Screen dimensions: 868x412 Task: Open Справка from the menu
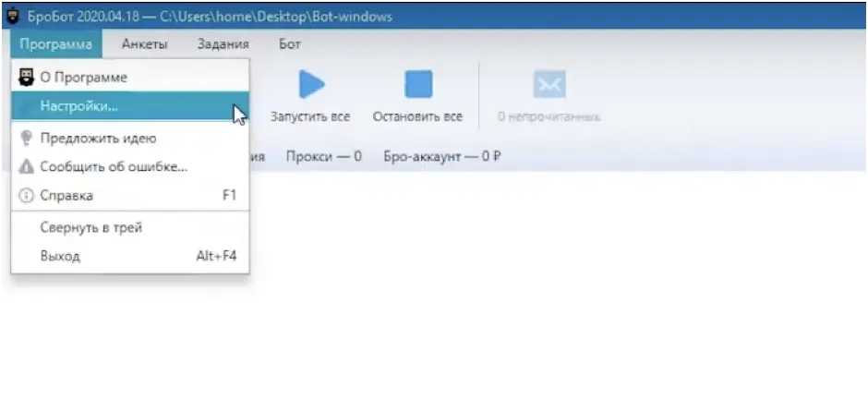(x=130, y=196)
